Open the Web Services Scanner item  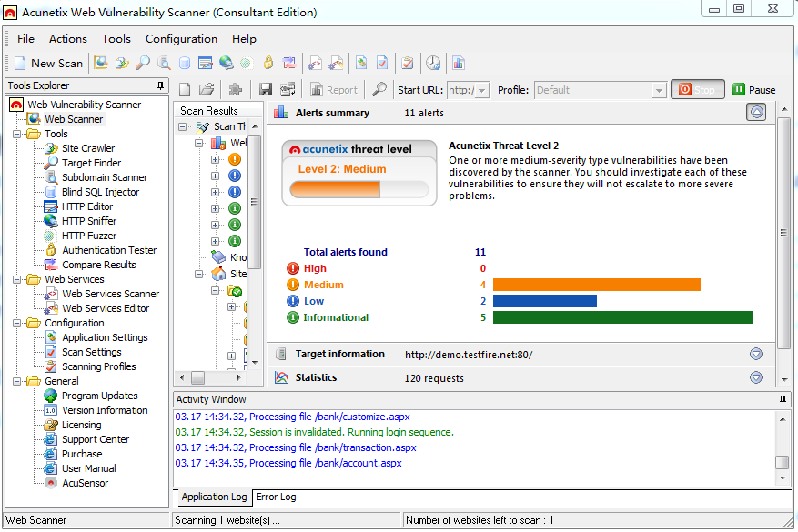pyautogui.click(x=109, y=294)
